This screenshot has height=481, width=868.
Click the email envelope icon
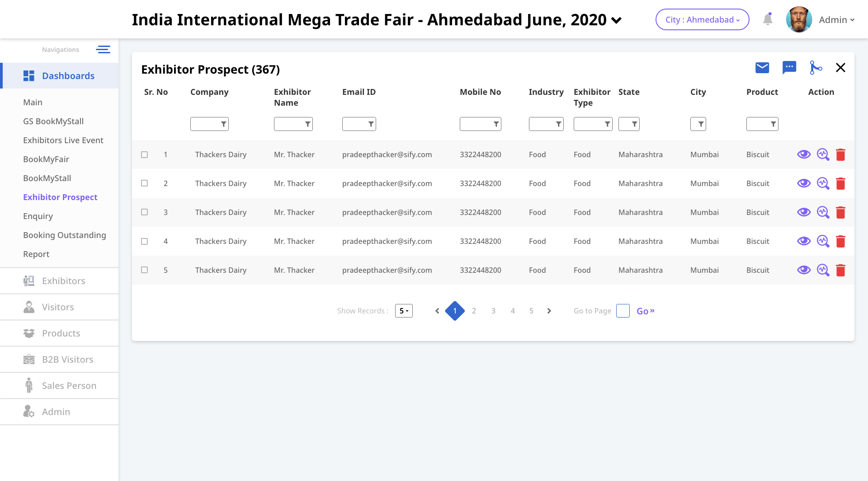click(x=762, y=68)
